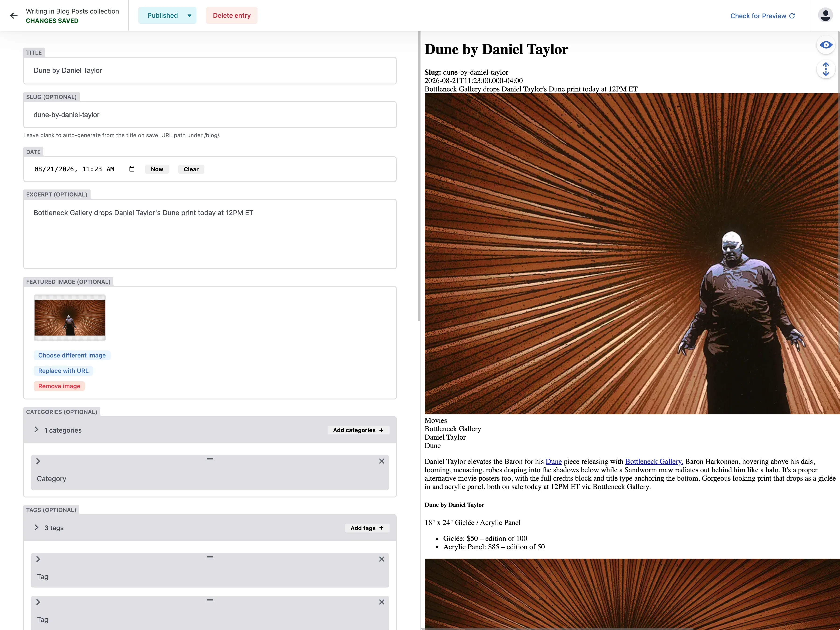The image size is (840, 630).
Task: Grab the first Tag drag handle
Action: click(210, 557)
